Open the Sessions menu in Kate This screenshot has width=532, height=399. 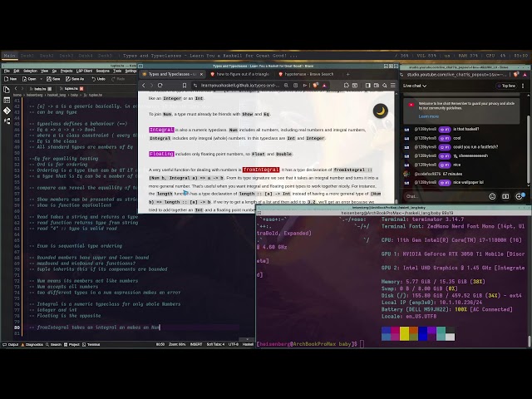point(102,71)
